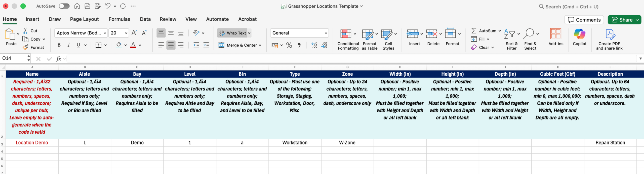Open the font size dropdown

126,33
